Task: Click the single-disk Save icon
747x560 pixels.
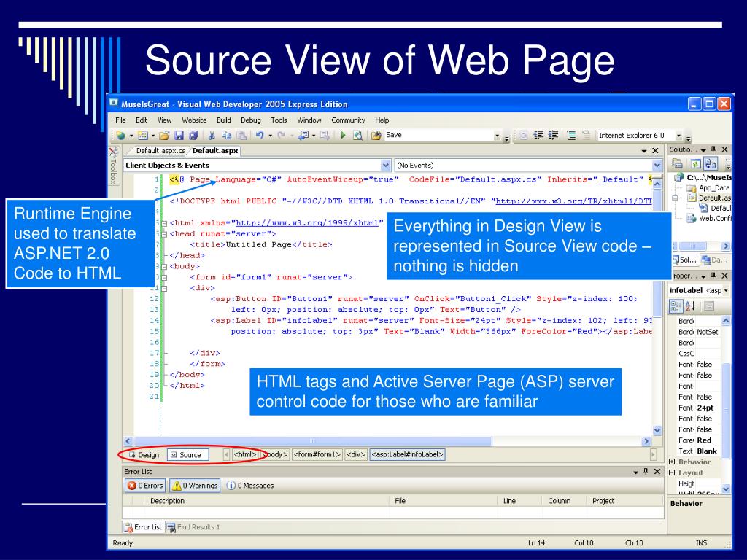Action: click(x=179, y=136)
